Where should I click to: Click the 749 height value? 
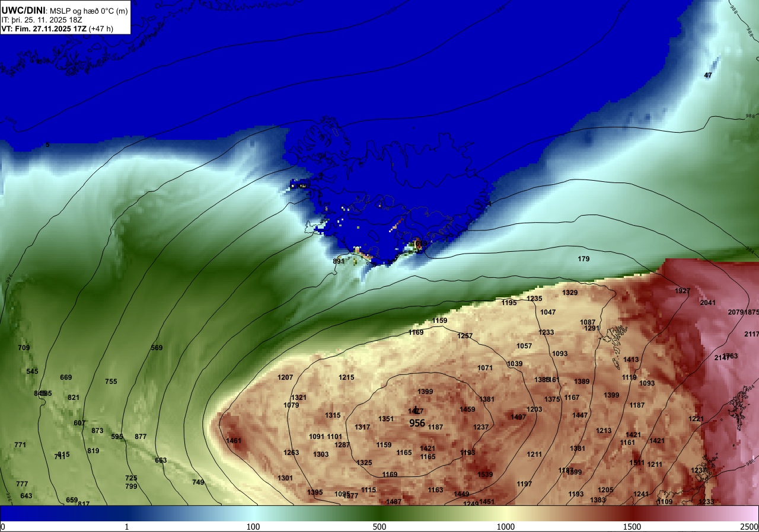tap(198, 482)
